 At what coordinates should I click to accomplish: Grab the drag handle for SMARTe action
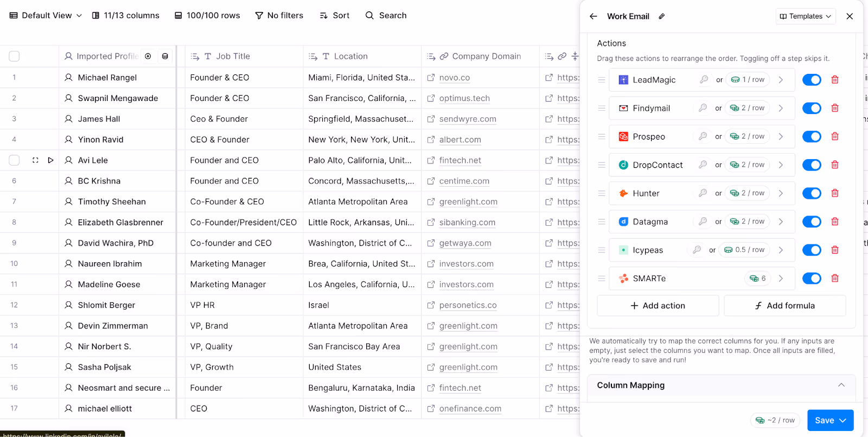[x=602, y=278]
